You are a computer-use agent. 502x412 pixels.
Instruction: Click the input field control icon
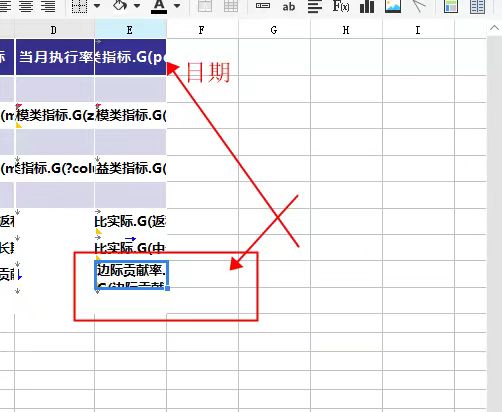pos(263,5)
